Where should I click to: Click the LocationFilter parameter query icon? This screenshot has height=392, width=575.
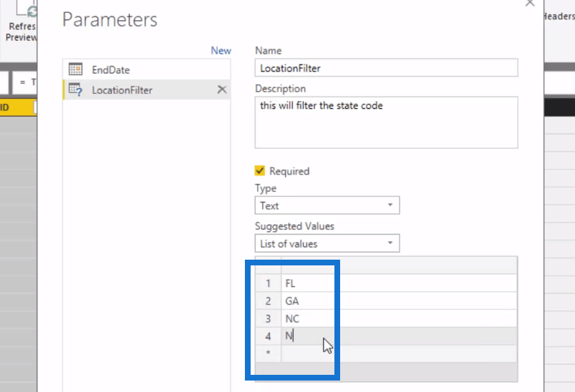click(x=75, y=89)
